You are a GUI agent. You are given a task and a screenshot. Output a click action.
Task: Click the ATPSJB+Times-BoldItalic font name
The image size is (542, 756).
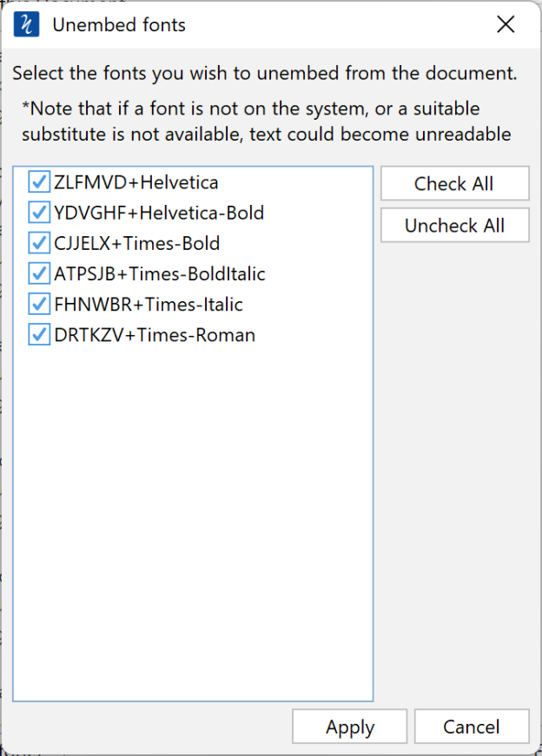(x=160, y=273)
